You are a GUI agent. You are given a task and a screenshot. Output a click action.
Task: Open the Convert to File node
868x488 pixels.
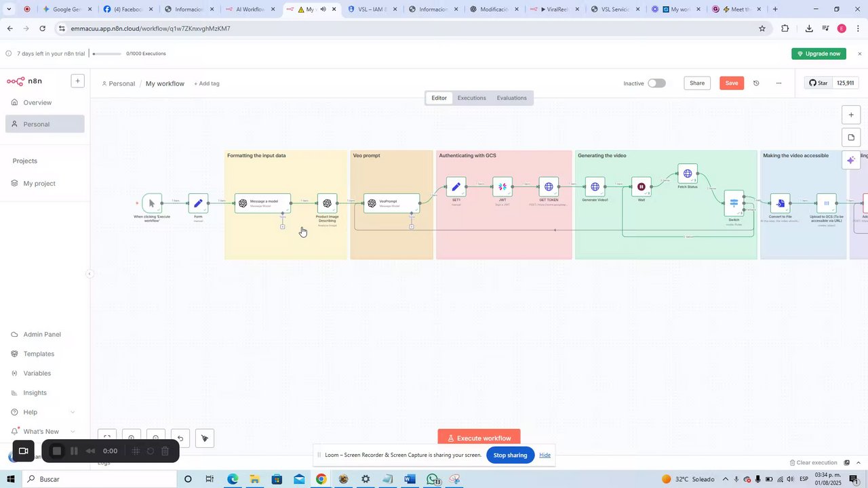(x=780, y=203)
